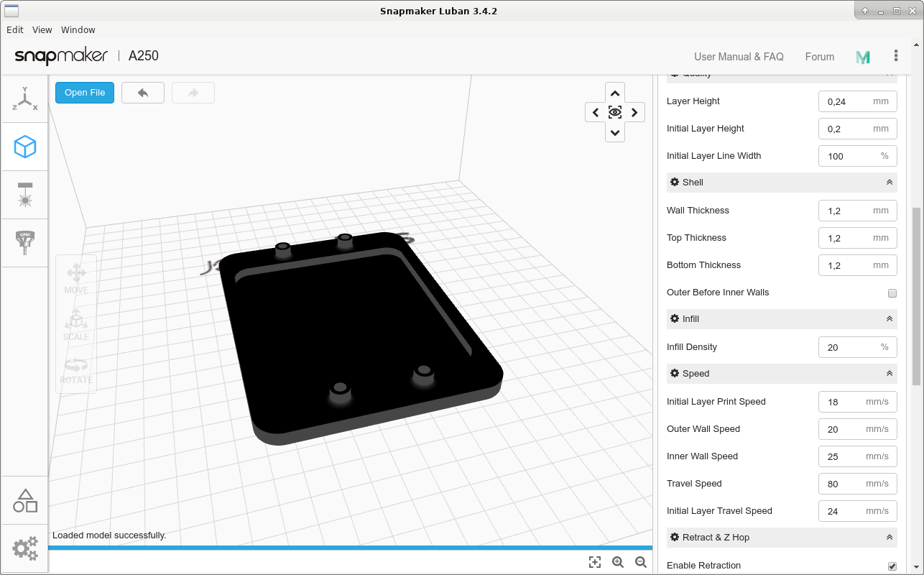Screen dimensions: 924x575
Task: Click the Open File button
Action: (x=85, y=93)
